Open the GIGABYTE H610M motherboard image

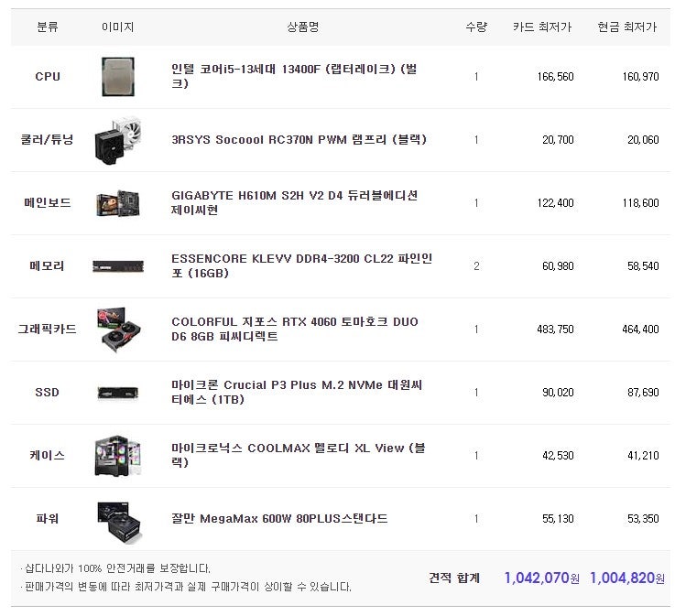point(117,203)
